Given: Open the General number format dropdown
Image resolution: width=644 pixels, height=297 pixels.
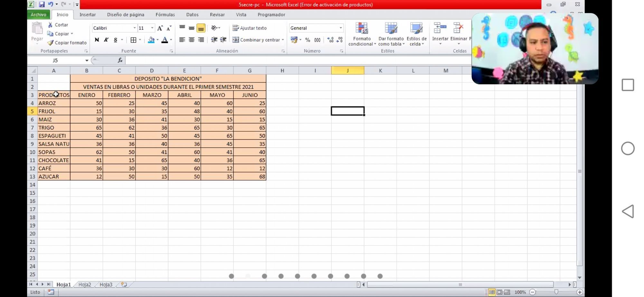Looking at the screenshot, I should click(x=341, y=28).
